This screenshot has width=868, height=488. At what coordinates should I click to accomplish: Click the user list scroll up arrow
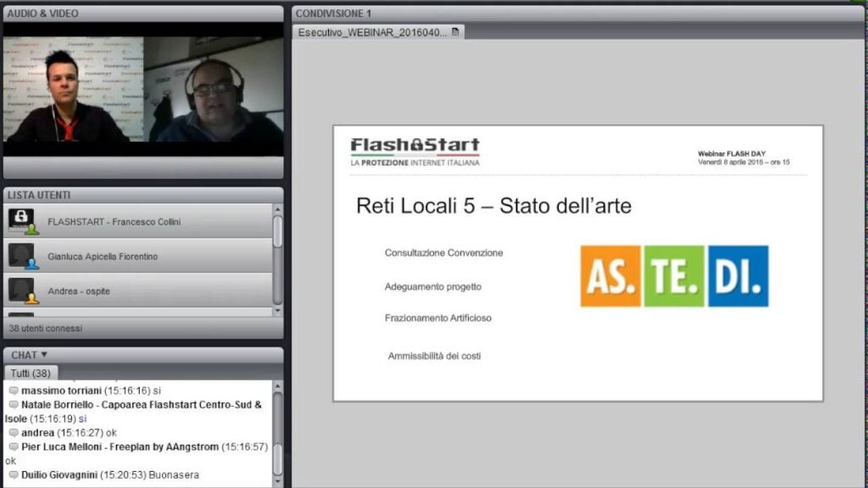click(x=278, y=209)
